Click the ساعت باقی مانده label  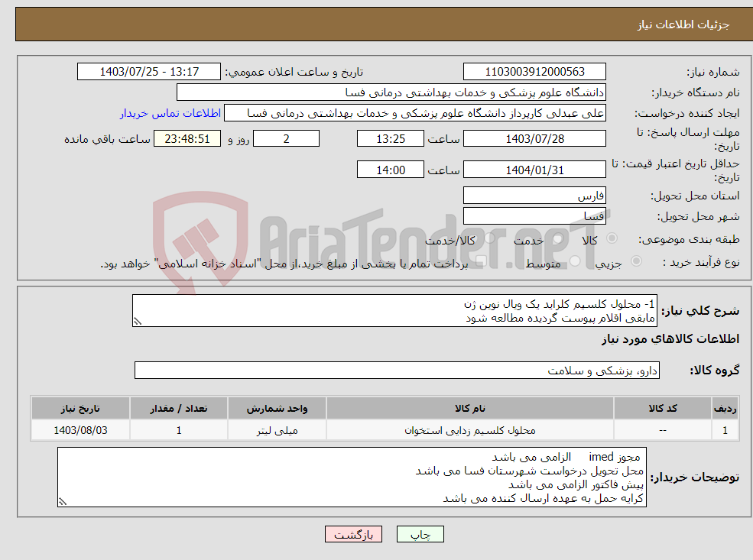click(108, 139)
